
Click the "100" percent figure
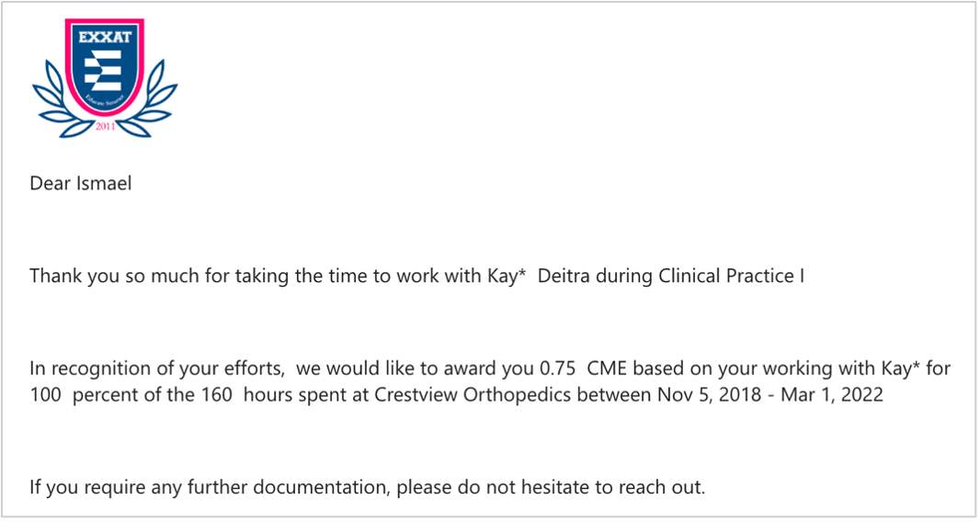pos(45,393)
